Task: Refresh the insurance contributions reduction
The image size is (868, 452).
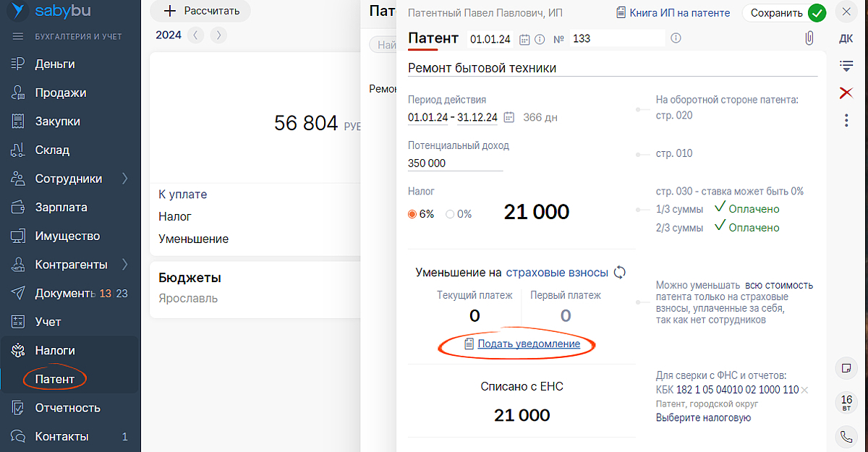Action: point(619,273)
